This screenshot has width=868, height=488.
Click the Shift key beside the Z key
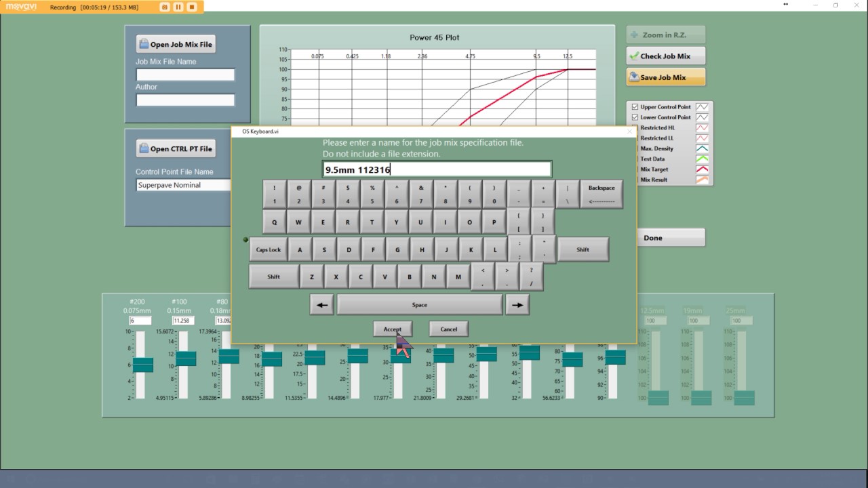pos(273,277)
